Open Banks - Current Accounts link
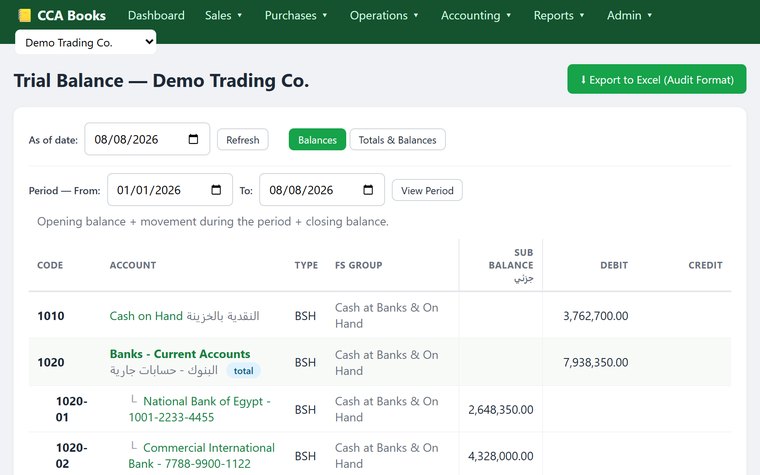 pos(180,354)
